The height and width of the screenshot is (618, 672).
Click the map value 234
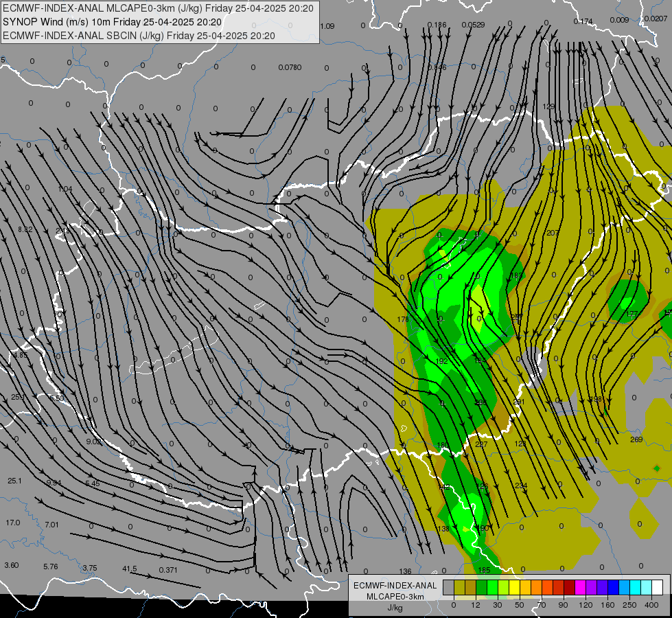point(521,485)
